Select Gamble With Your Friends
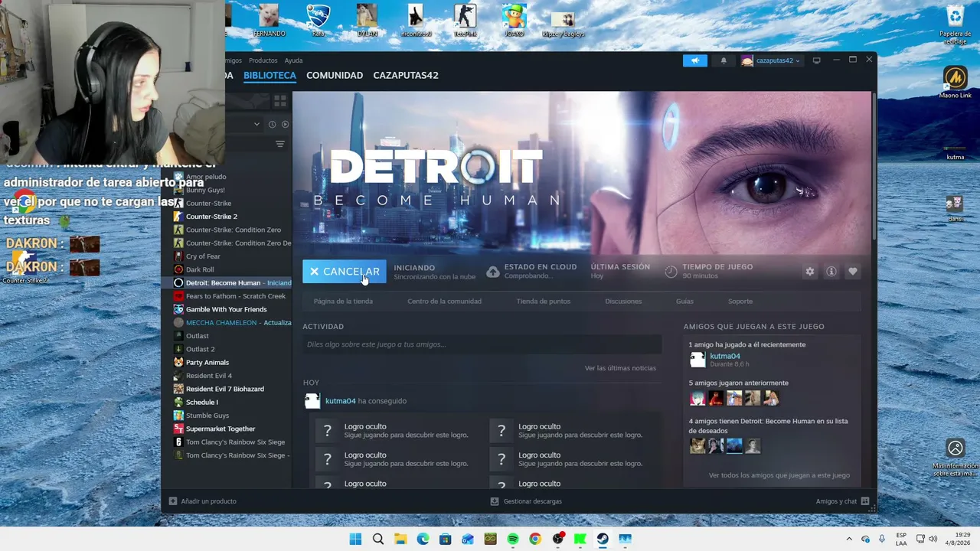Screen dimensions: 980x551 232,309
